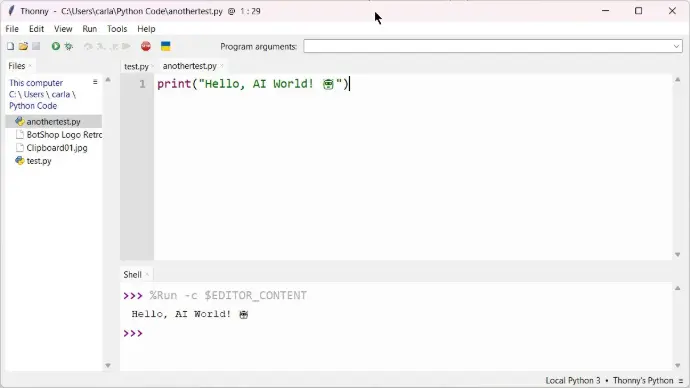Select test.py in the Files tree

39,161
